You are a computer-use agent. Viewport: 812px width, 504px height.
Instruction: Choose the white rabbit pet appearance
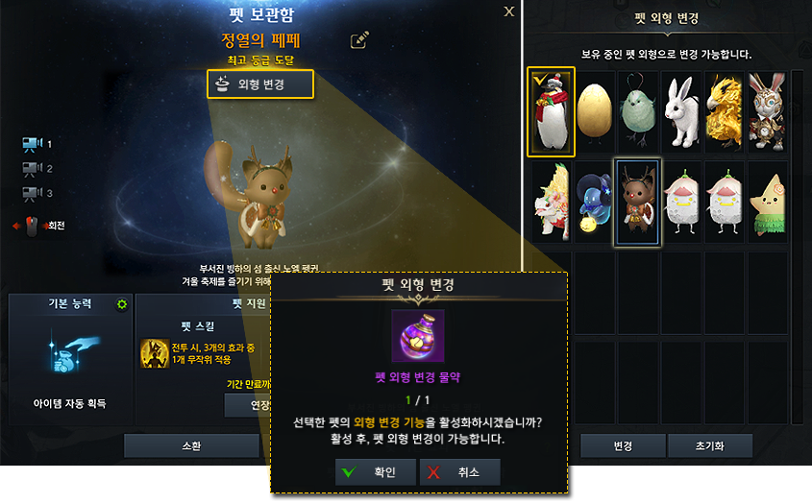[681, 111]
